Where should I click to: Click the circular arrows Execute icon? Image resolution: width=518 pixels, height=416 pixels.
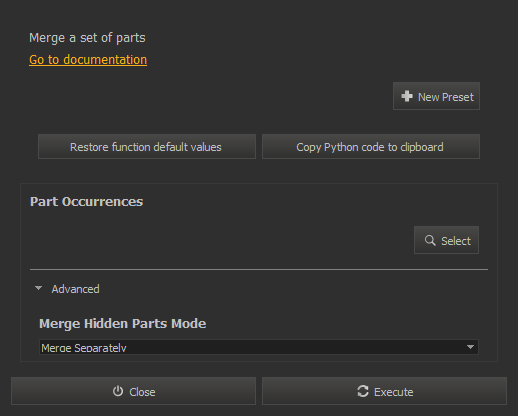pos(363,391)
